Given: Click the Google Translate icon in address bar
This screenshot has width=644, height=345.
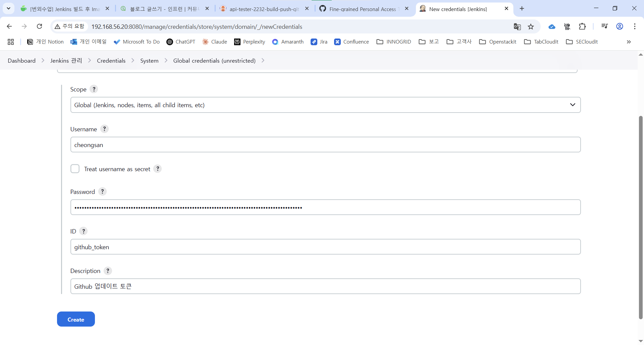Looking at the screenshot, I should click(517, 26).
